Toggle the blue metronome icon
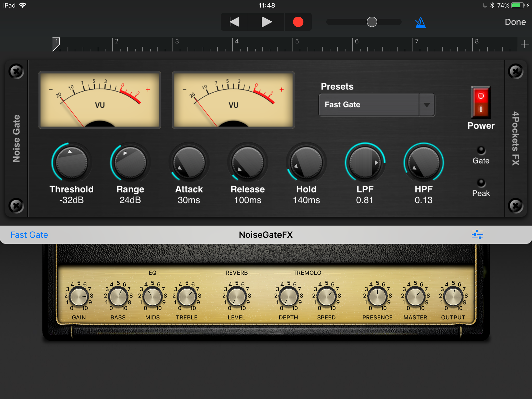The image size is (532, 399). [420, 22]
